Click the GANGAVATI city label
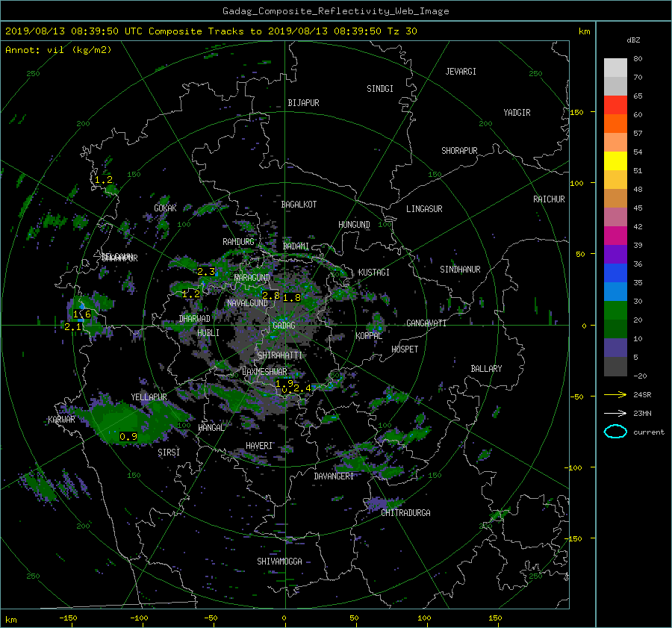The width and height of the screenshot is (672, 628). [426, 323]
